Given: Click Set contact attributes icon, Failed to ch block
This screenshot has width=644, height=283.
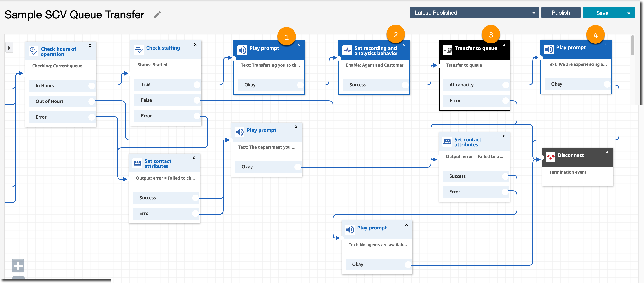Looking at the screenshot, I should point(137,163).
